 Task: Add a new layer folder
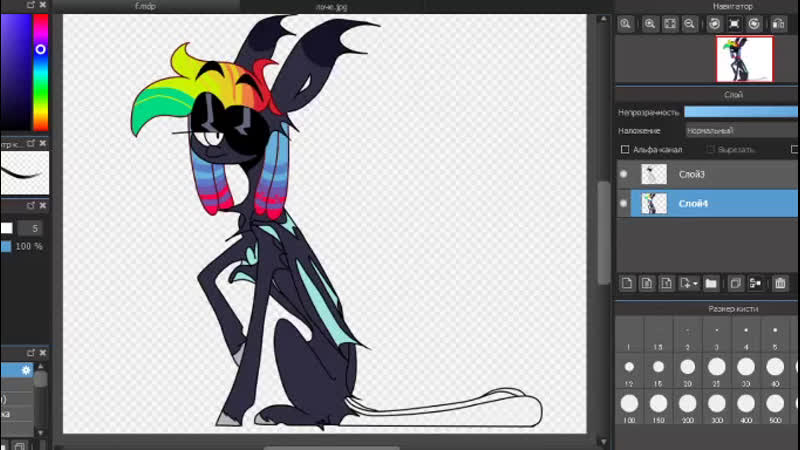pos(711,283)
